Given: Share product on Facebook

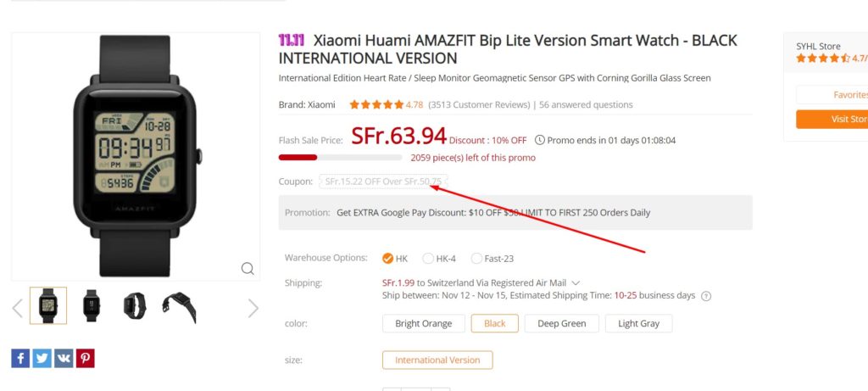Looking at the screenshot, I should (x=20, y=358).
